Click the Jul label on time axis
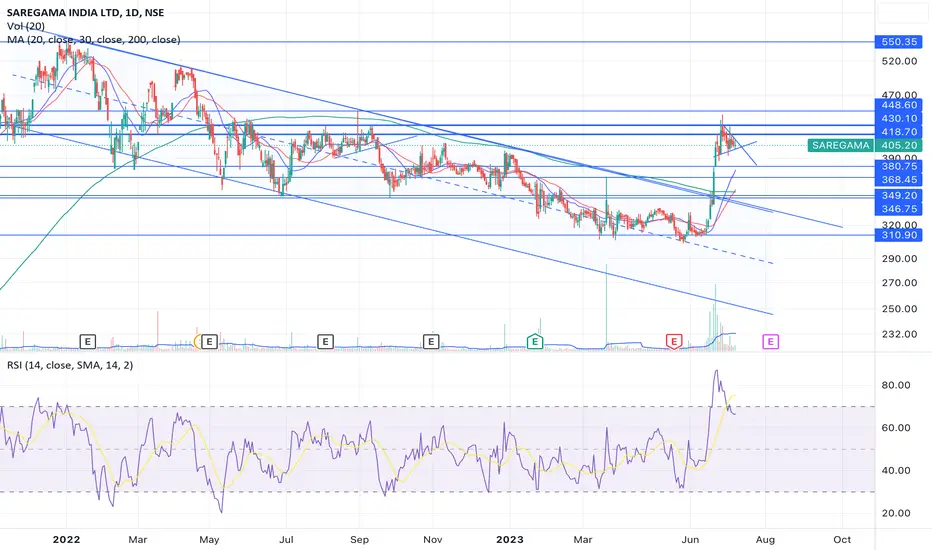This screenshot has height=550, width=932. coord(286,540)
